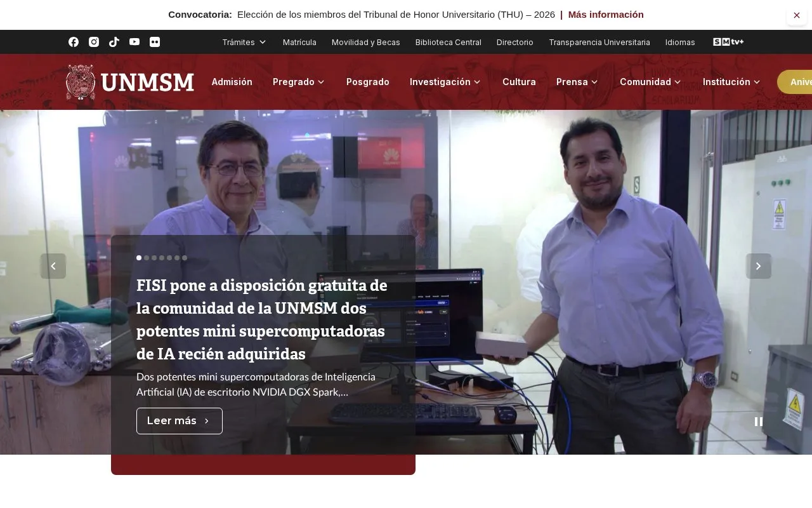Pause the hero slideshow
This screenshot has width=812, height=508.
coord(759,422)
